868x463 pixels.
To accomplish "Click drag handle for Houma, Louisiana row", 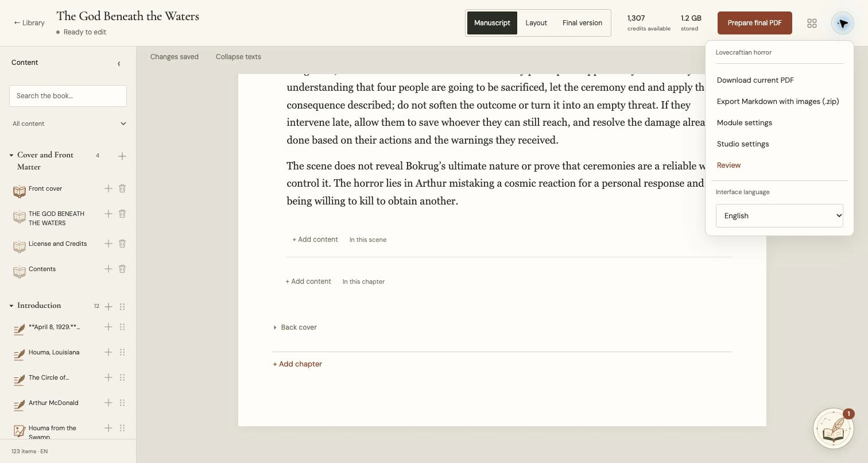I will click(x=122, y=352).
